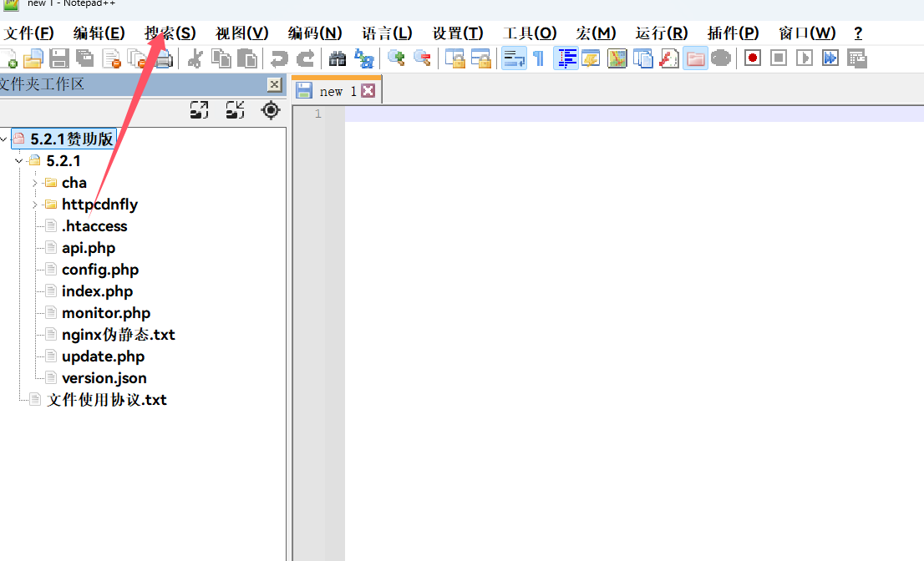
Task: Open the 工具(O) menu
Action: [x=530, y=33]
